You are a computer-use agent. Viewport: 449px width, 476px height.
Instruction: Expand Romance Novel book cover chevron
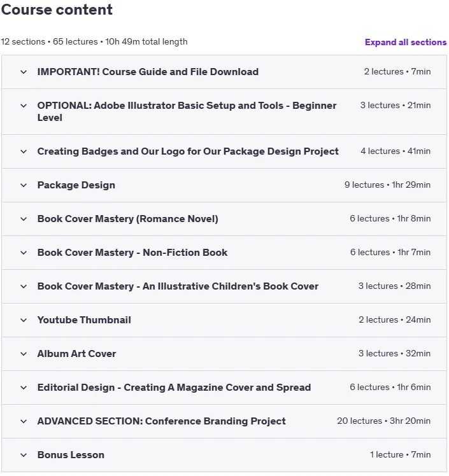click(x=24, y=219)
